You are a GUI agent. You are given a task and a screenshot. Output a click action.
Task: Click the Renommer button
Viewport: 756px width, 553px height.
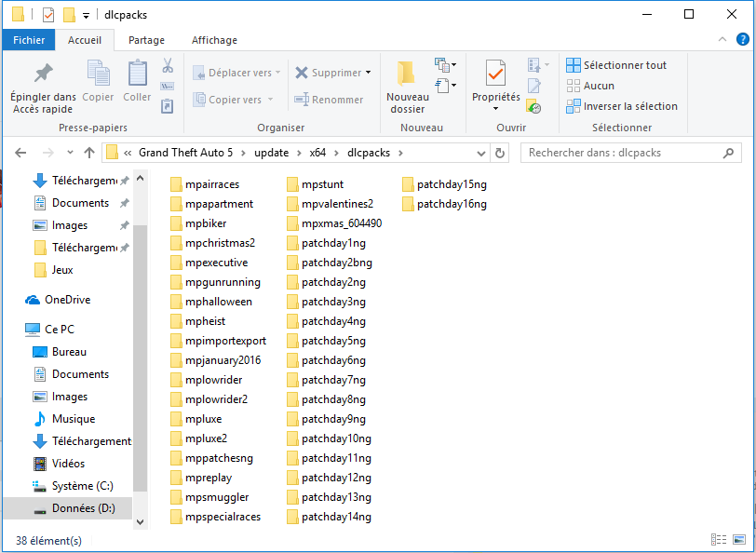329,100
